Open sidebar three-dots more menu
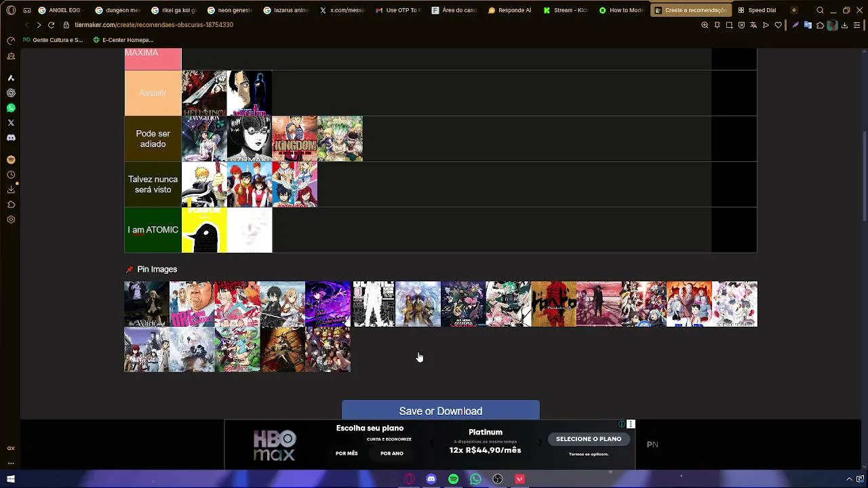Image resolution: width=868 pixels, height=488 pixels. (x=11, y=464)
